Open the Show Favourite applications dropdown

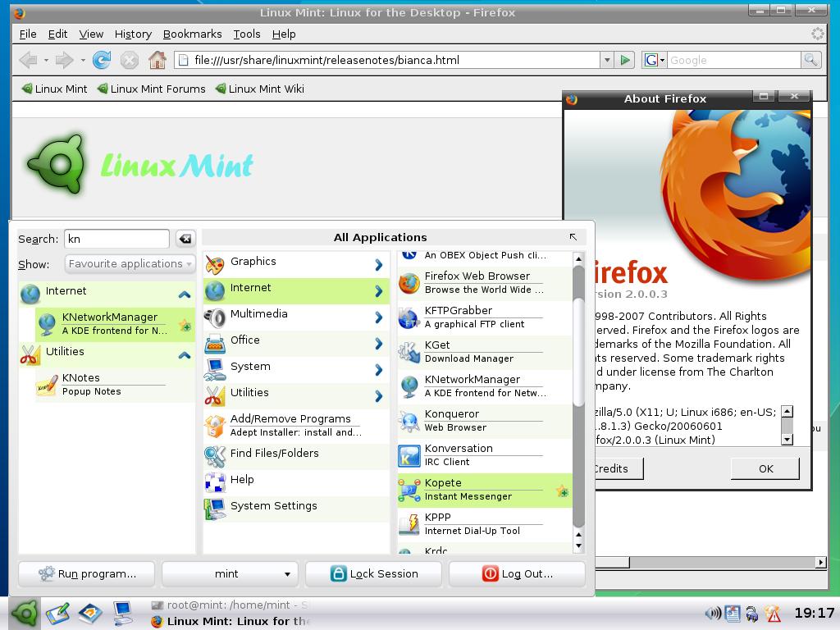[130, 264]
